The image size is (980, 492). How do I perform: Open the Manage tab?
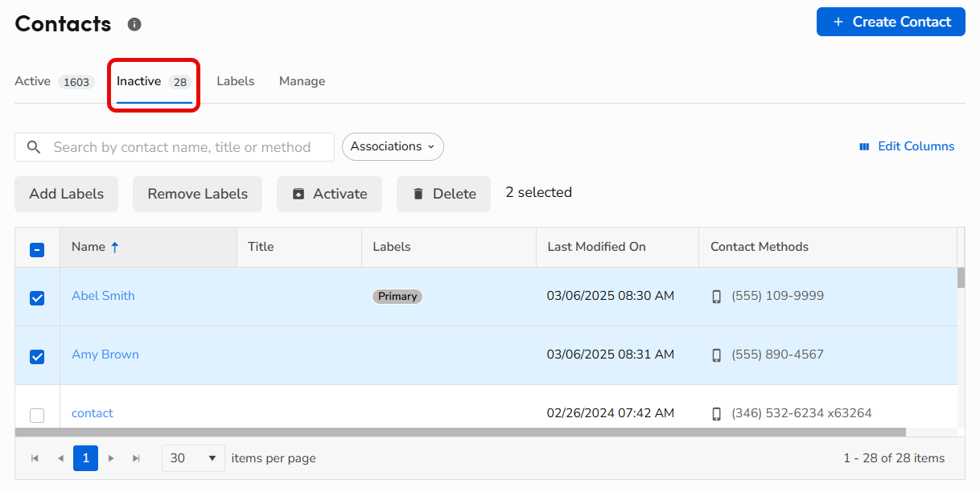pos(303,81)
